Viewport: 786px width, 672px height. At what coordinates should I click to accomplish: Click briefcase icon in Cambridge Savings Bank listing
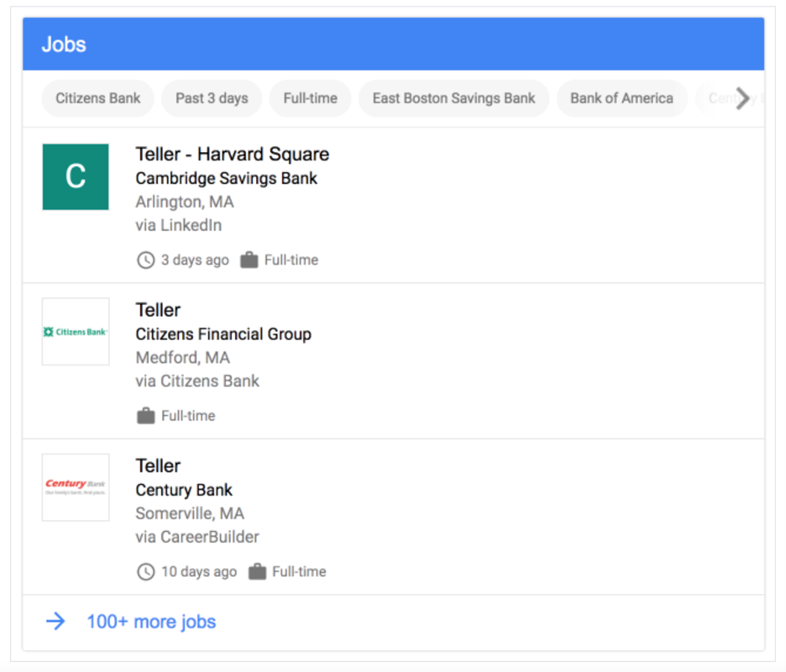(x=249, y=260)
